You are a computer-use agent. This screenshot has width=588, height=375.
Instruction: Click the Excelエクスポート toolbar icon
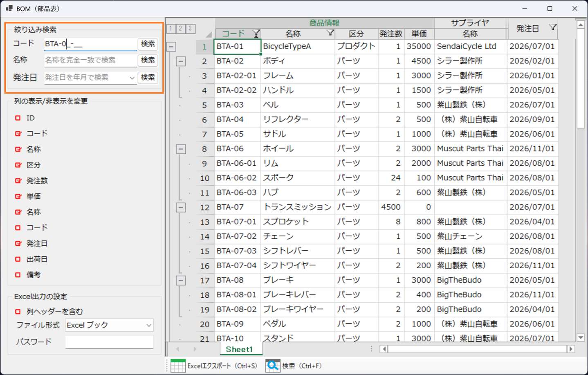178,366
